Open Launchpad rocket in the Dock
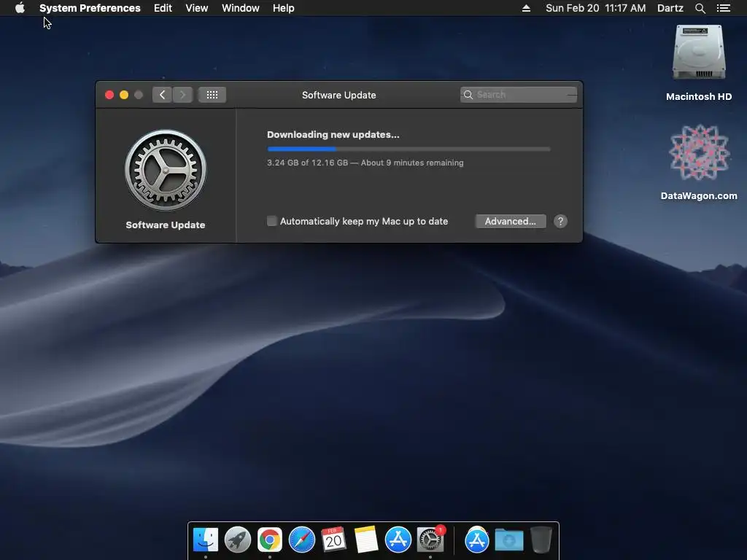 pyautogui.click(x=238, y=540)
